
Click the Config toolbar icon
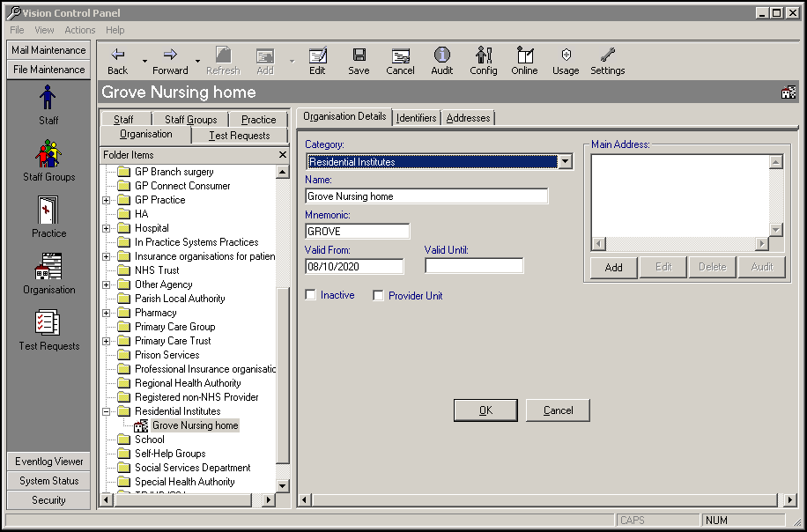(483, 61)
